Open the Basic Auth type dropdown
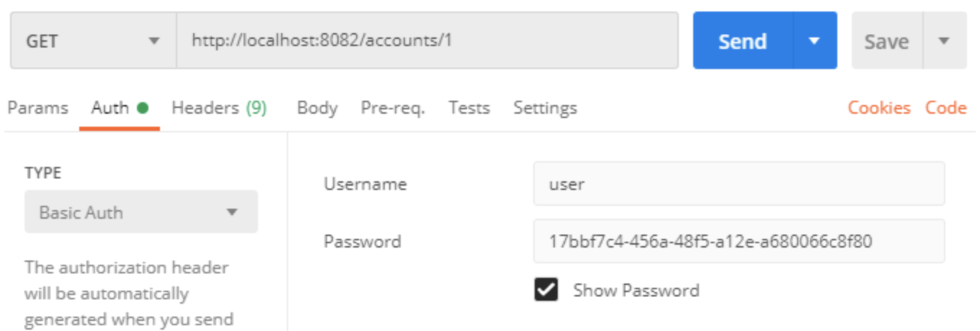 click(x=141, y=212)
